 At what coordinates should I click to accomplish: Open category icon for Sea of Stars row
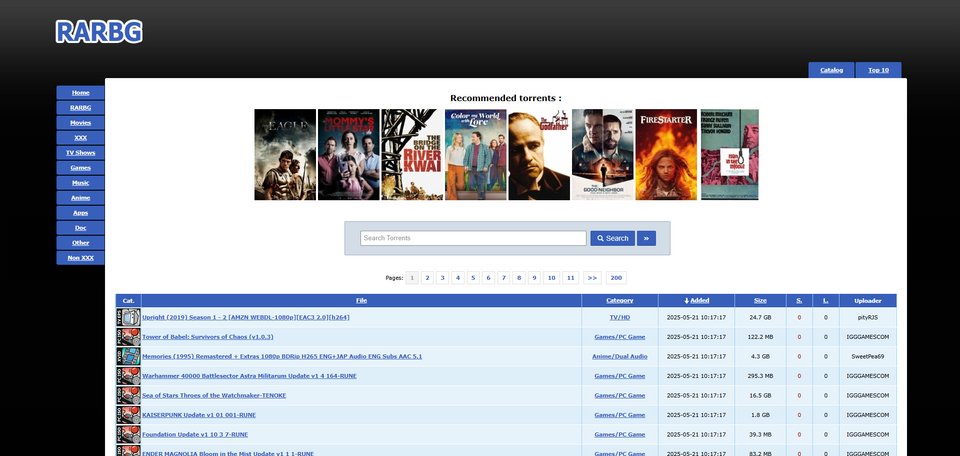129,395
